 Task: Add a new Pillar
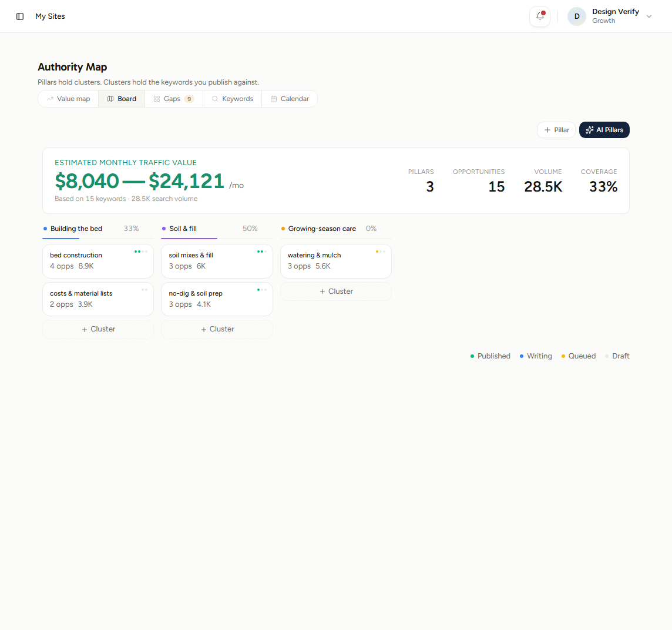556,130
